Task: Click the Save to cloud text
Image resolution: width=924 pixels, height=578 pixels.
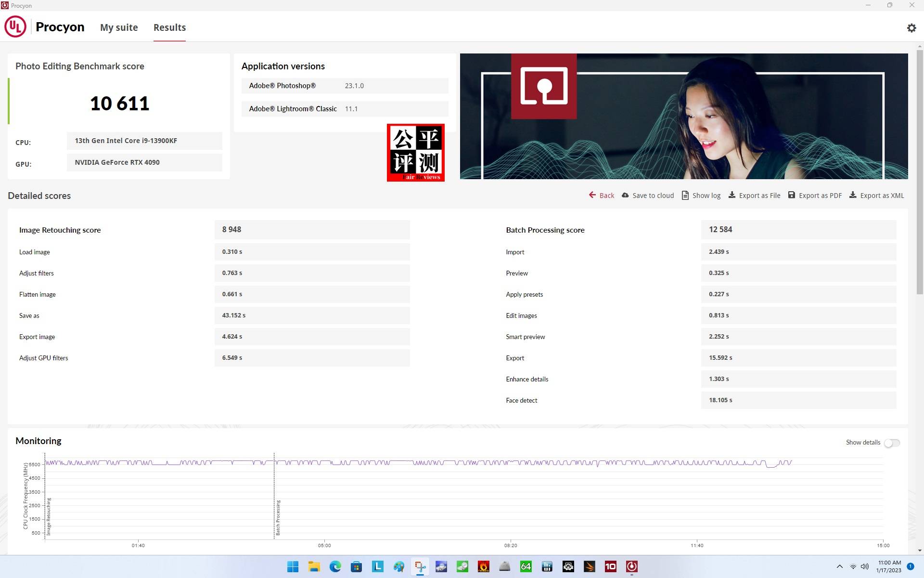Action: 653,196
